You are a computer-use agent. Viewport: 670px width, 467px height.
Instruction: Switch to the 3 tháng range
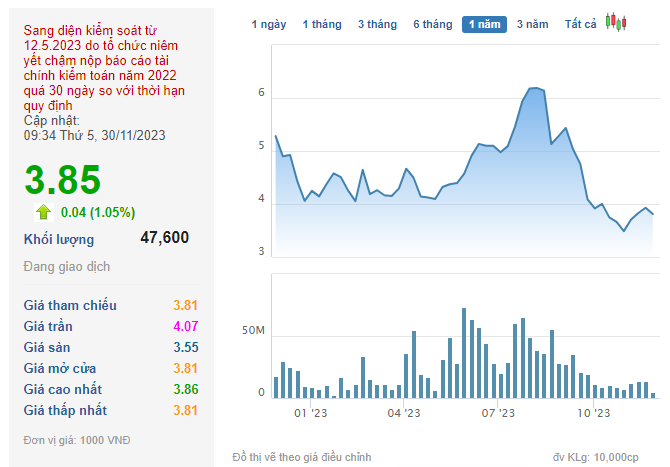point(376,23)
